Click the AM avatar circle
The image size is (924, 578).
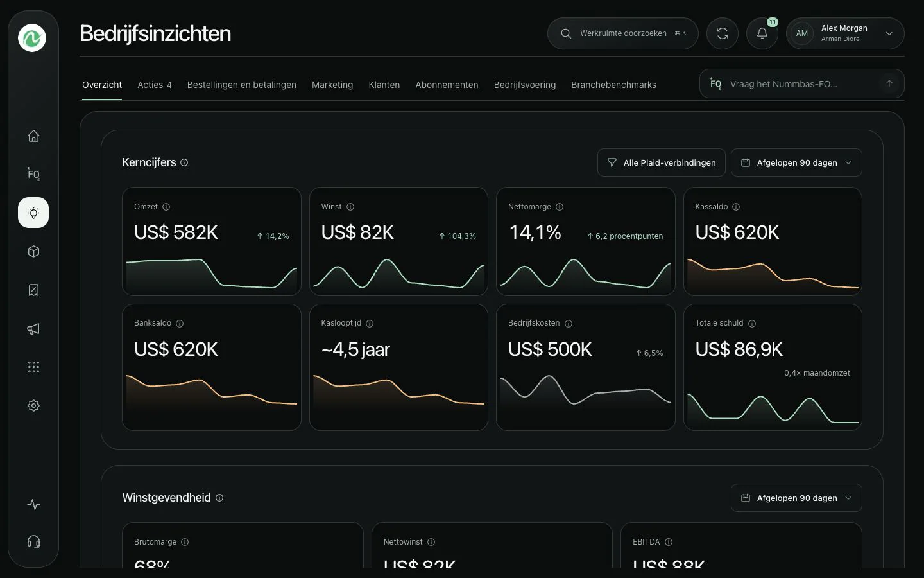click(x=802, y=33)
